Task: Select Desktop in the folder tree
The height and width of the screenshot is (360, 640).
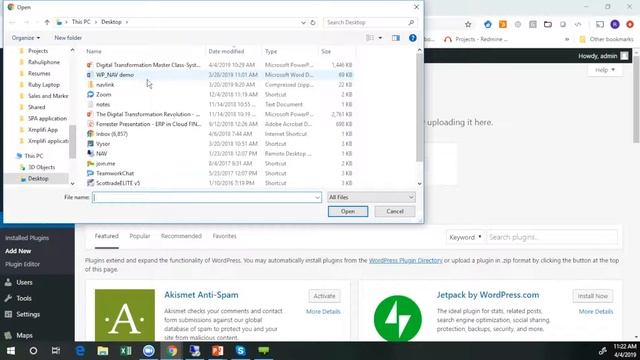Action: (x=38, y=178)
